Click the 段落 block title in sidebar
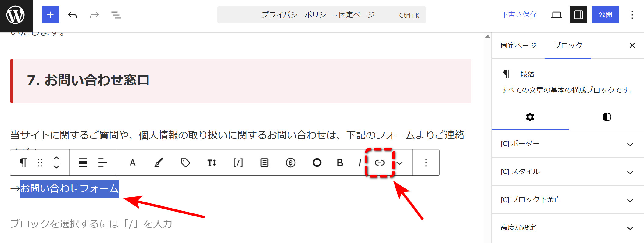This screenshot has width=644, height=243. click(x=527, y=74)
